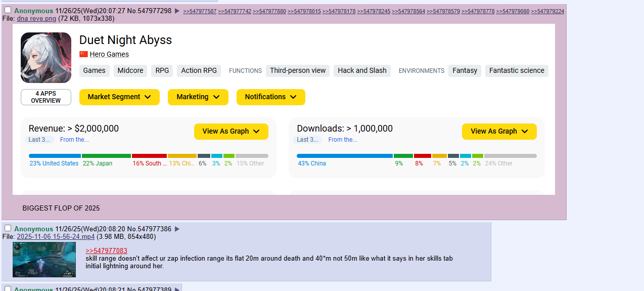This screenshot has height=291, width=644.
Task: Select the Fantastic science tag
Action: (x=517, y=71)
